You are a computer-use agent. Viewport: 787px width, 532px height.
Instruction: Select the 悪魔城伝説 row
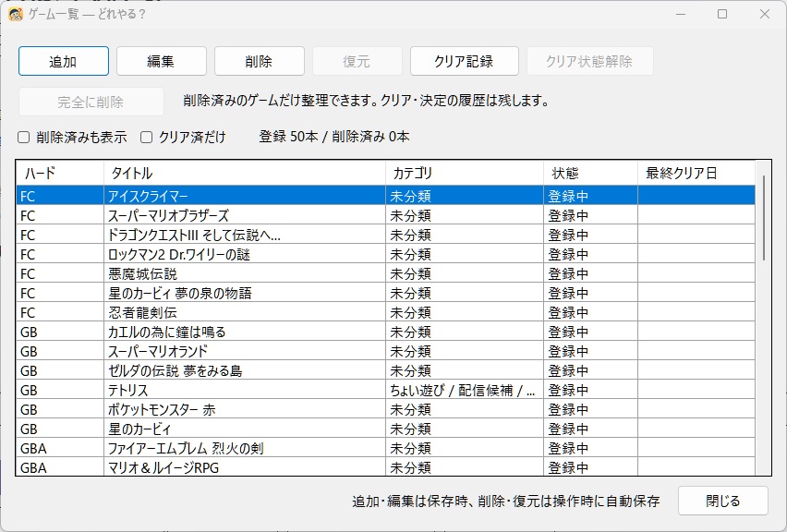pyautogui.click(x=385, y=273)
